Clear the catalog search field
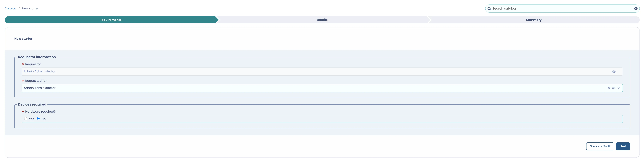Viewport: 644px width, 162px height. point(636,8)
